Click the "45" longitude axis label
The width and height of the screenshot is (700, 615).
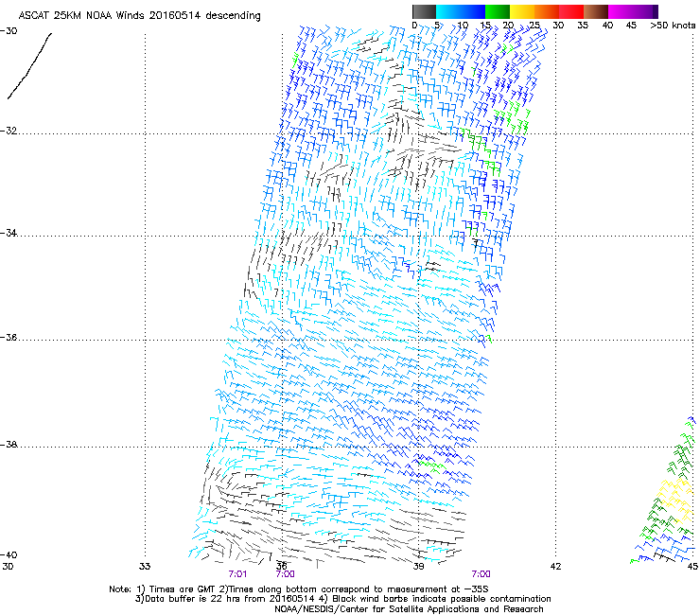(x=692, y=567)
